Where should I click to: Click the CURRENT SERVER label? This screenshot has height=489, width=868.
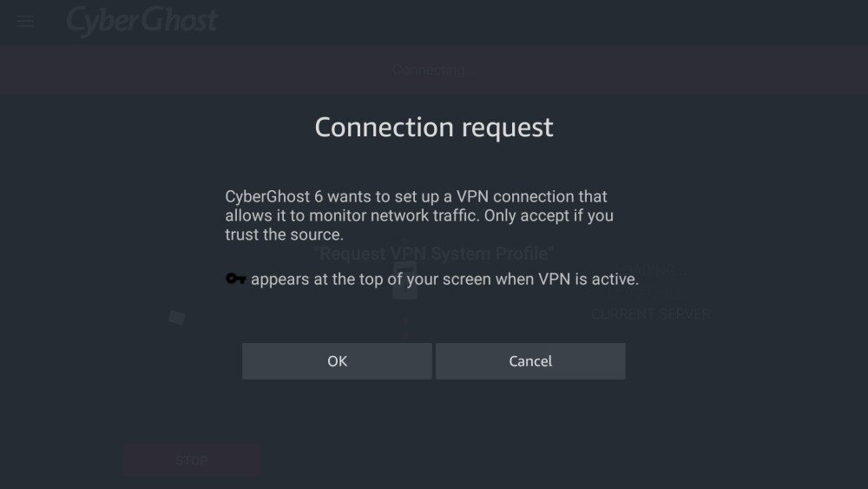click(x=651, y=314)
